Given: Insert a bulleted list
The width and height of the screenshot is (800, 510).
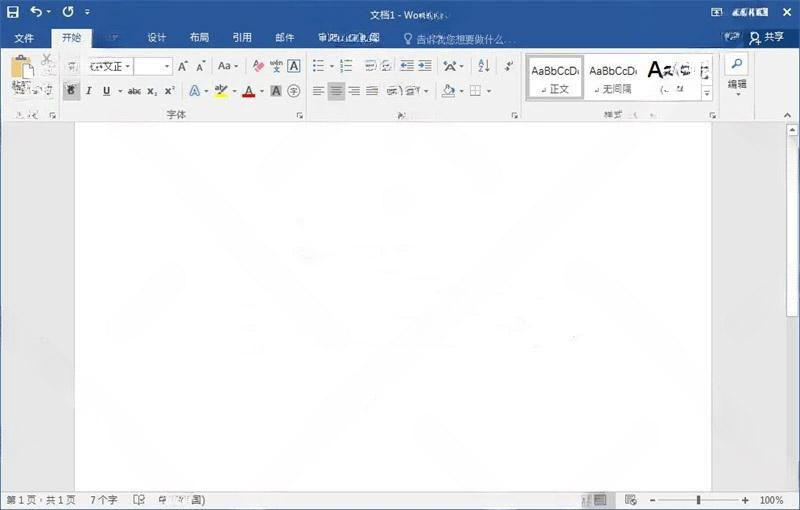Looking at the screenshot, I should [x=318, y=66].
